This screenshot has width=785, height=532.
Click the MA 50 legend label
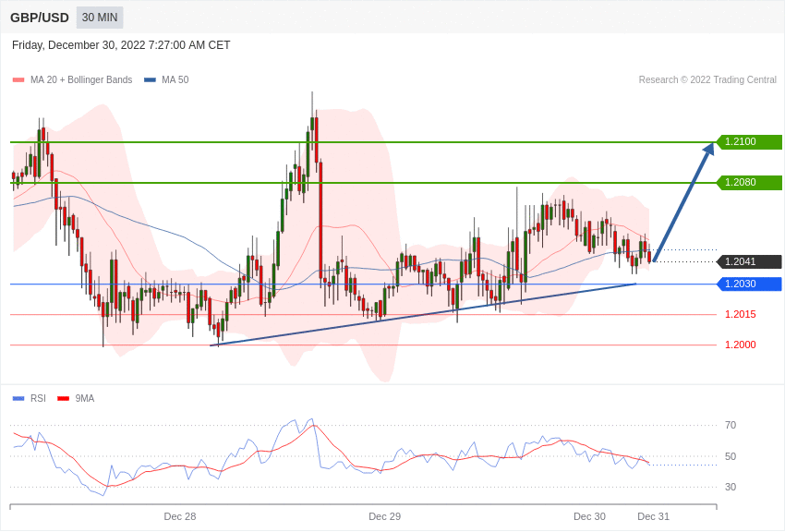175,79
